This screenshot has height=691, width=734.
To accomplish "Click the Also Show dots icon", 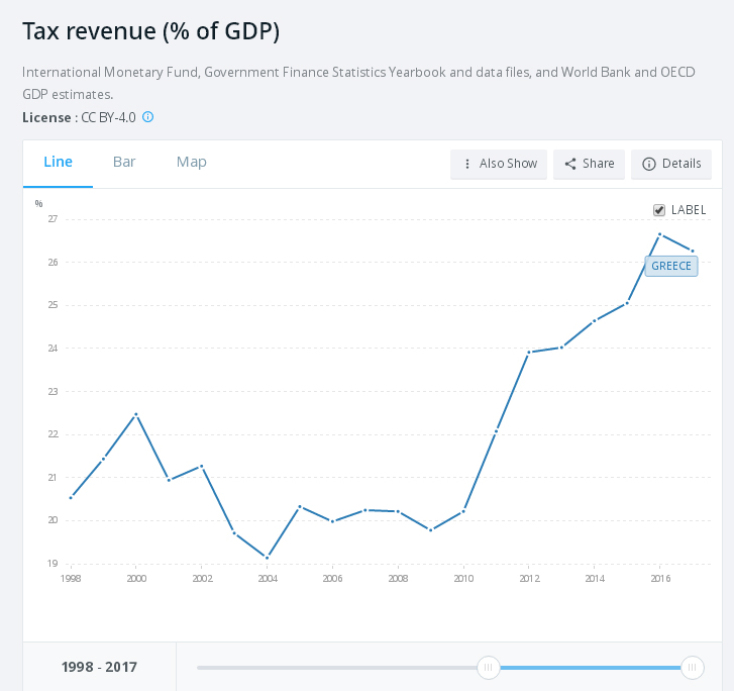I will [x=467, y=164].
